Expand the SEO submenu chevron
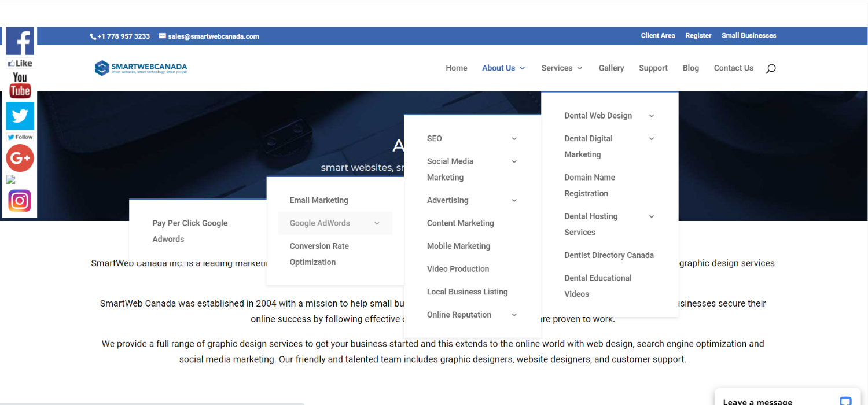The image size is (868, 405). point(514,139)
